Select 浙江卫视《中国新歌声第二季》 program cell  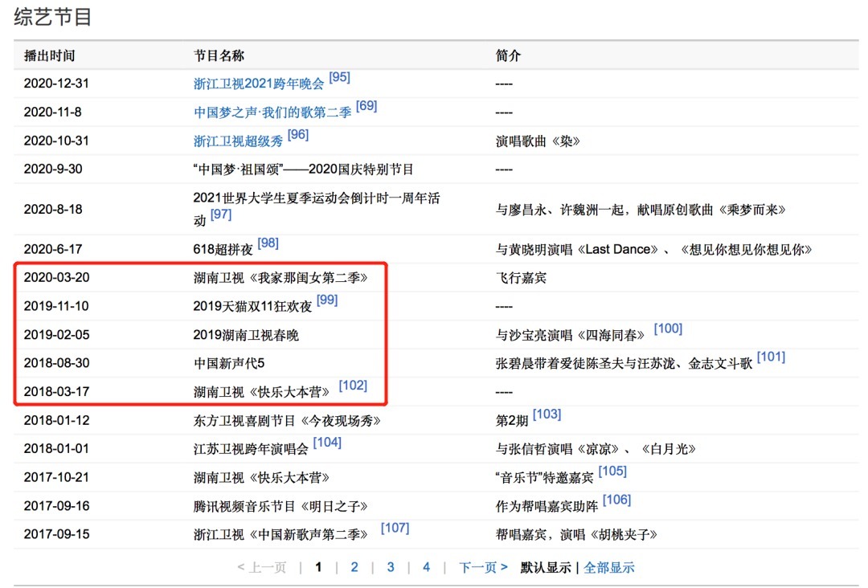tap(280, 534)
